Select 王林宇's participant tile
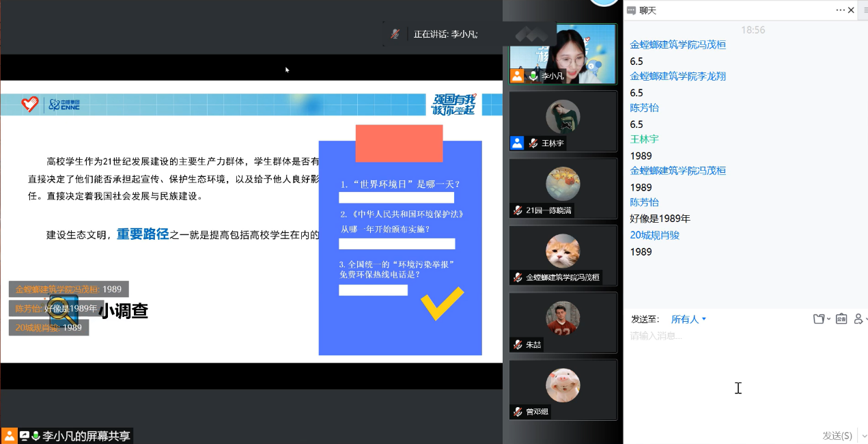This screenshot has height=444, width=868. (x=563, y=121)
